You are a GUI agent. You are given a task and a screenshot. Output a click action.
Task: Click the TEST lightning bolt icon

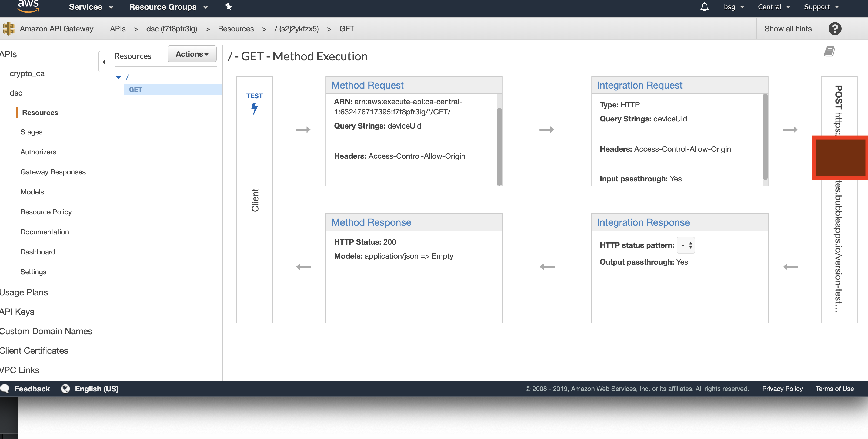(x=254, y=109)
